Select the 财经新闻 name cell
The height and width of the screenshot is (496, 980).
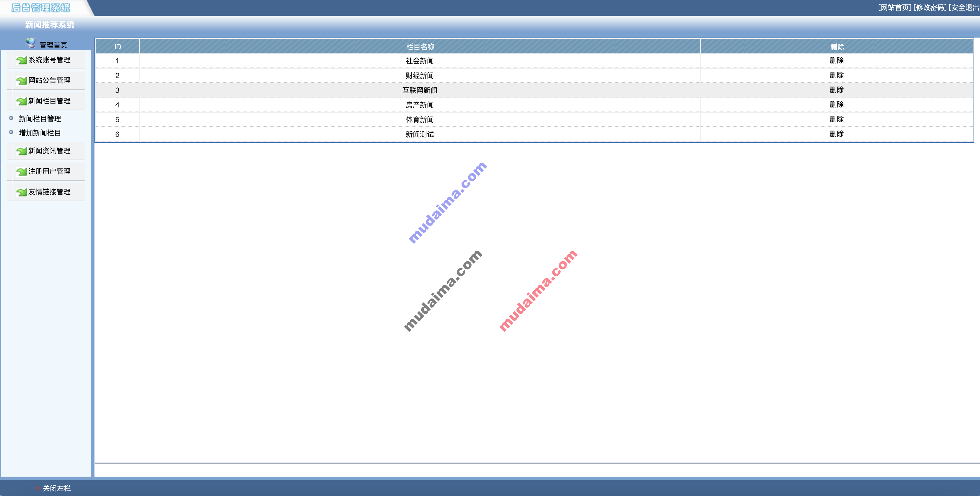(x=420, y=75)
